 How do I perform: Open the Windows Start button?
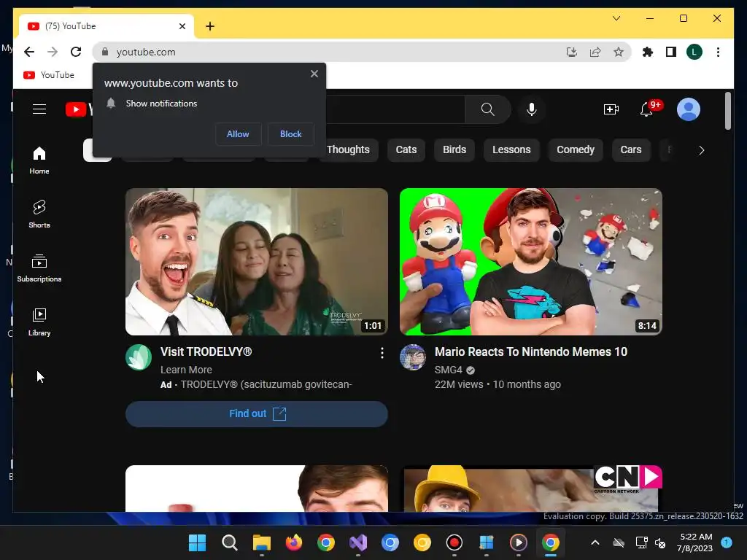pos(197,542)
